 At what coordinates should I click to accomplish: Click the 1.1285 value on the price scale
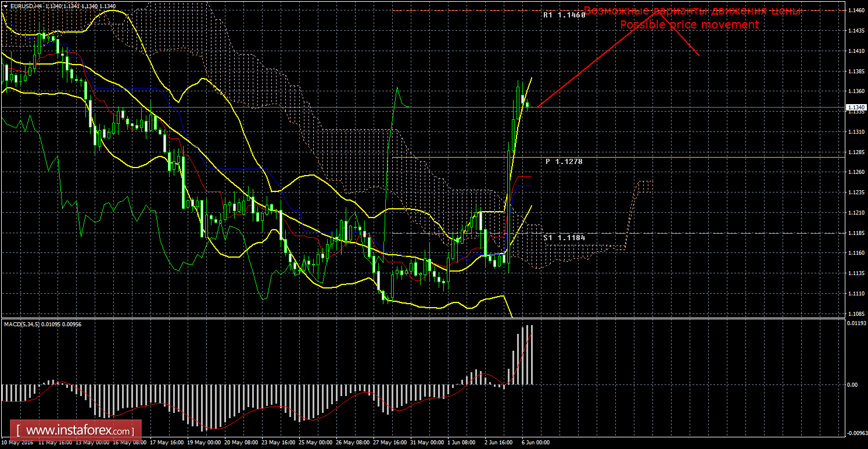[x=855, y=152]
